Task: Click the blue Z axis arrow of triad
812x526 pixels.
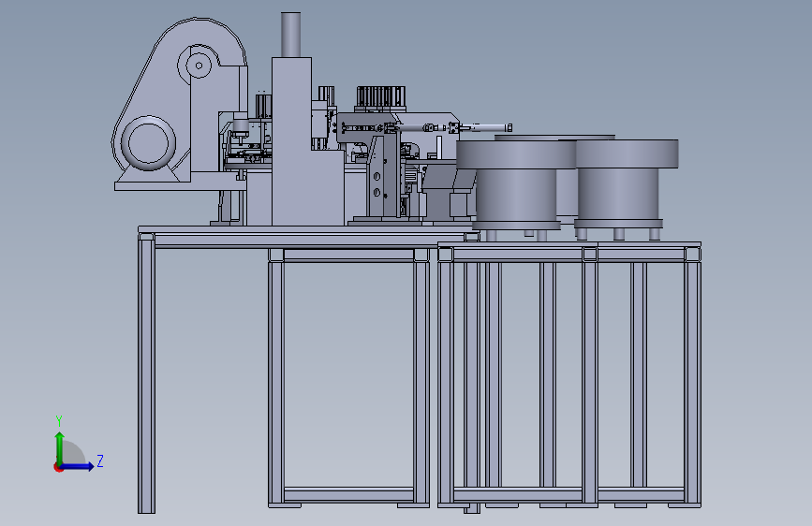Action: tap(77, 466)
